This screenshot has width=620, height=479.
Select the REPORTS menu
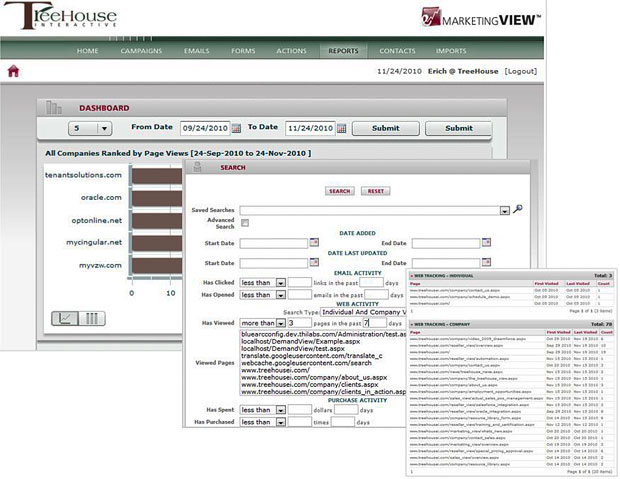[x=343, y=51]
